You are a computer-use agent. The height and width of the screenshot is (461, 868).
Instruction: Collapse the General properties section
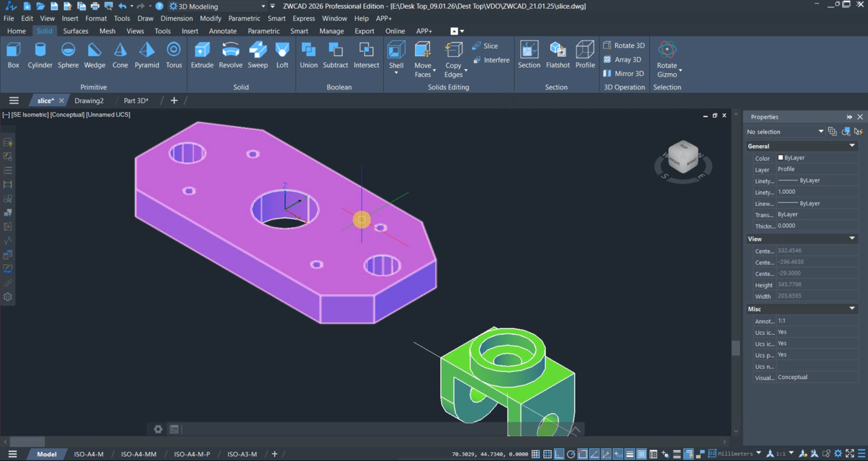tap(852, 146)
